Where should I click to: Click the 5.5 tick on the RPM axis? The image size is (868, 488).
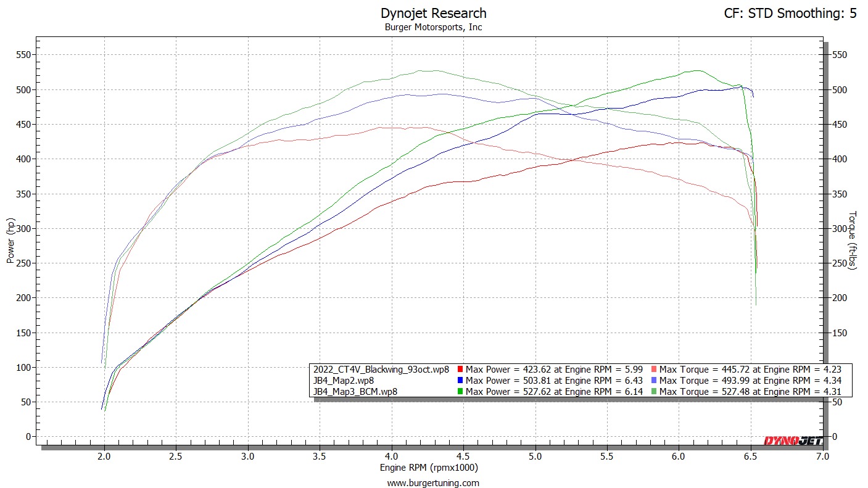(x=607, y=457)
